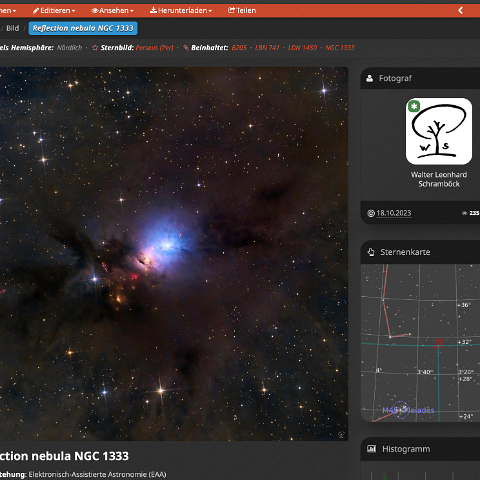Click the 18.10.2023 publication date
480x480 pixels.
point(394,213)
